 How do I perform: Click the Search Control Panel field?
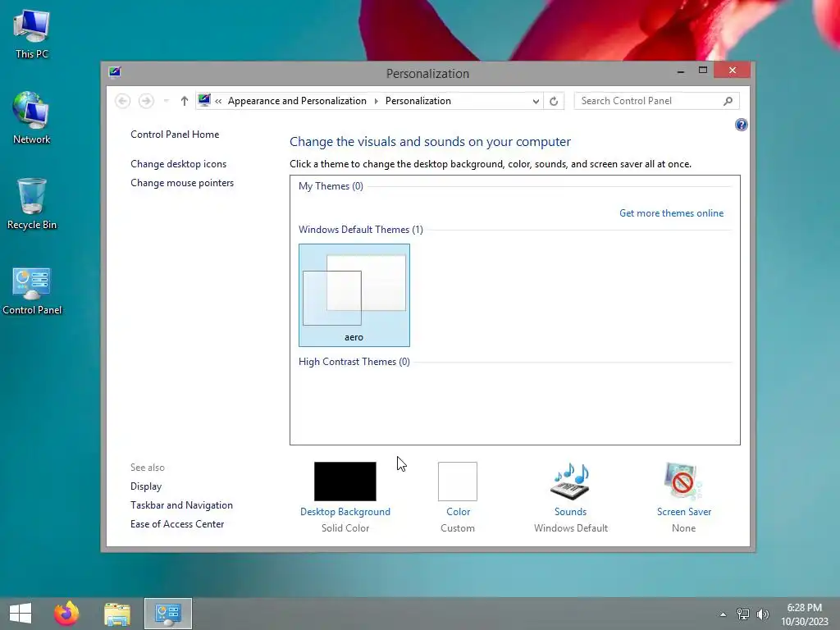click(656, 101)
